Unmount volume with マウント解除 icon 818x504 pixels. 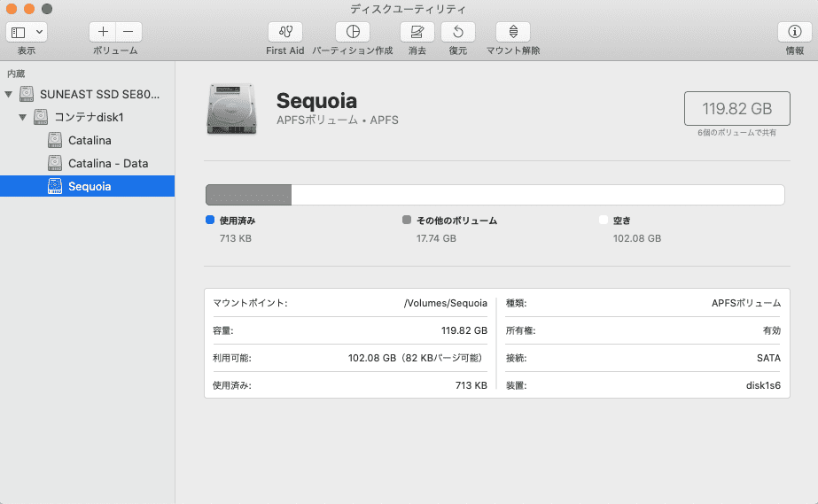pyautogui.click(x=513, y=32)
